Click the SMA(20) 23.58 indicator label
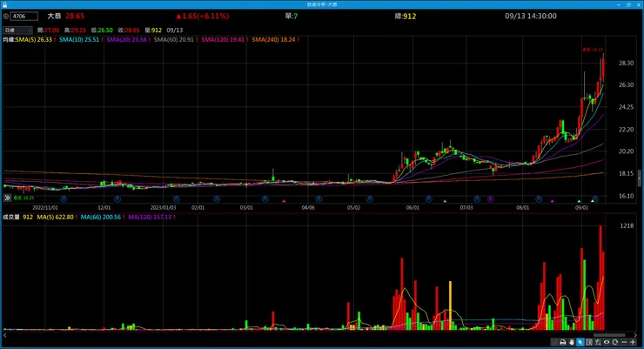The image size is (644, 349). coord(126,40)
